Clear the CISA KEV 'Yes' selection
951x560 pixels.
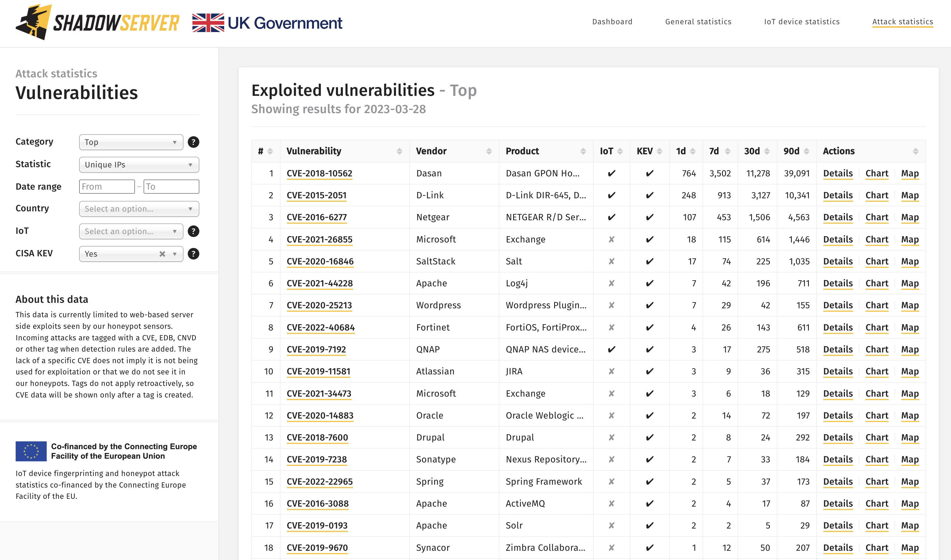(162, 253)
